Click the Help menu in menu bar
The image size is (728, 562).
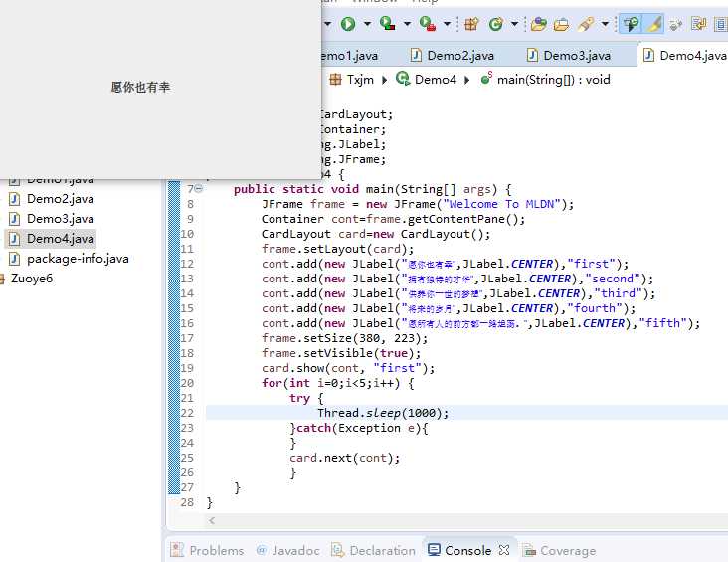pyautogui.click(x=425, y=1)
